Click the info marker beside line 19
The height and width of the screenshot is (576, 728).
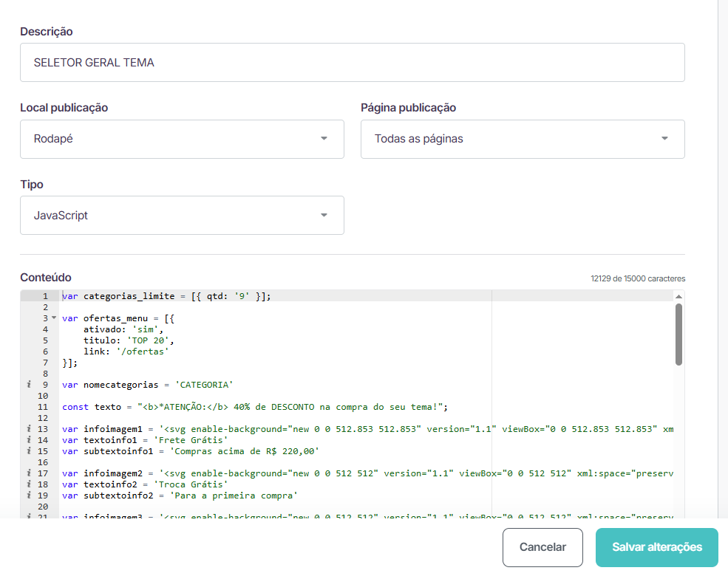[28, 496]
